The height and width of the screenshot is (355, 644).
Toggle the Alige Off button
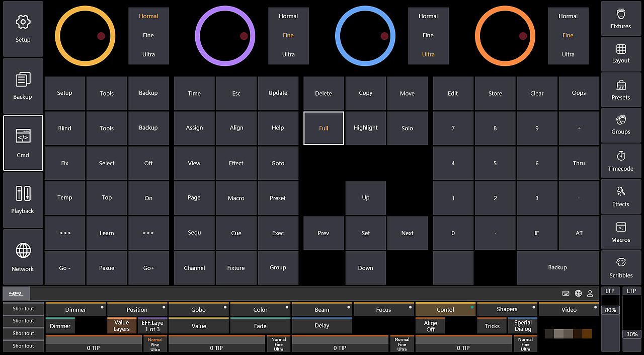[430, 326]
